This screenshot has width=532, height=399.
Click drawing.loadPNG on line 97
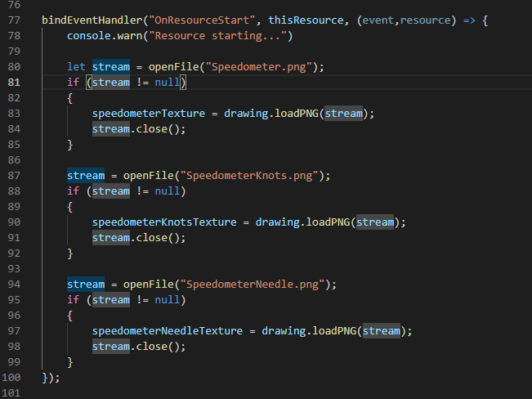(309, 331)
